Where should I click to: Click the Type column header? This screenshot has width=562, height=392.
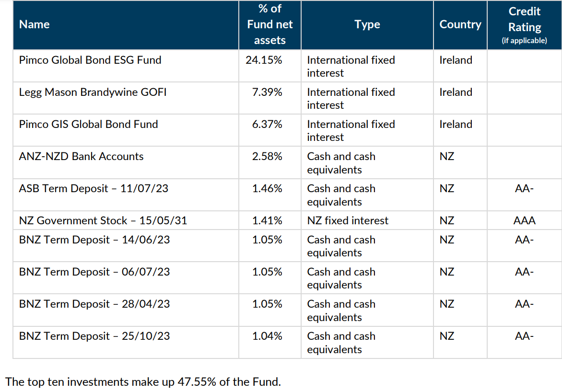[x=367, y=24]
